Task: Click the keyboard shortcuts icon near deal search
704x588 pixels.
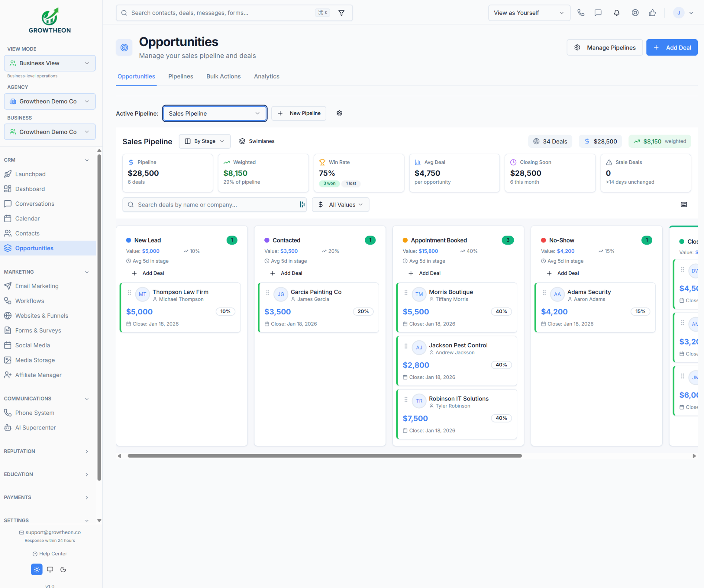Action: coord(684,205)
